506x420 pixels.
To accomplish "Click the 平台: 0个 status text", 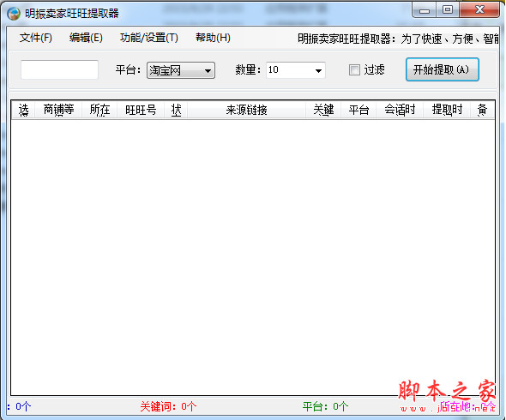I will point(325,406).
